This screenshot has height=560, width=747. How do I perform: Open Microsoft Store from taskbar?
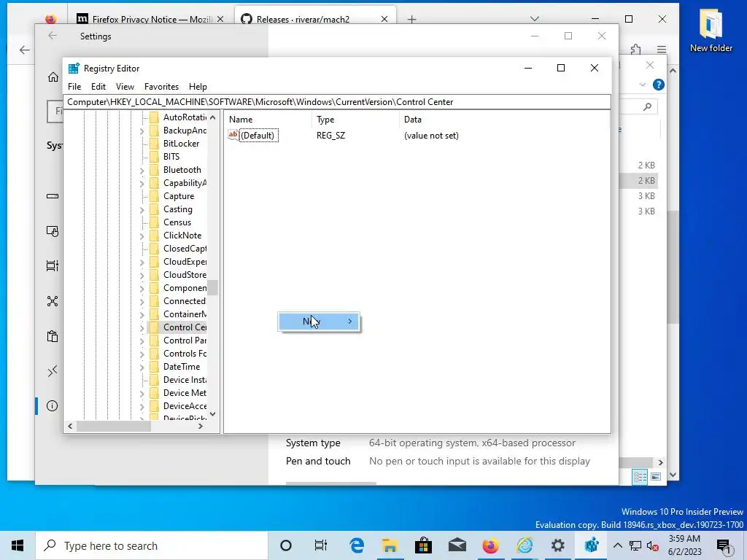tap(423, 545)
